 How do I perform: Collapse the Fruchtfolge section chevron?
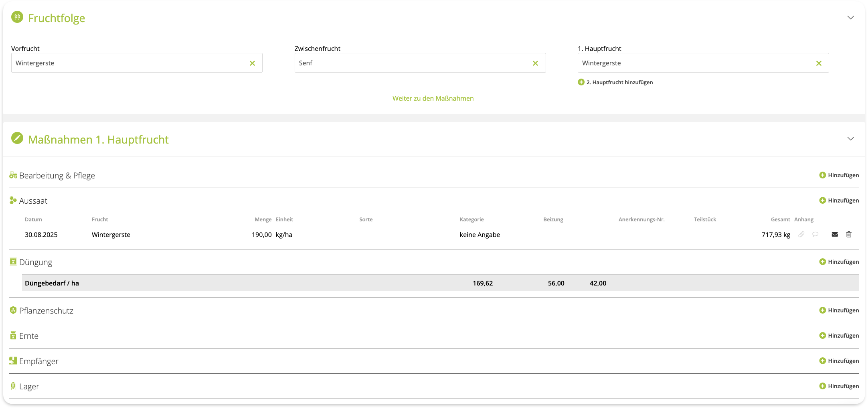(850, 18)
